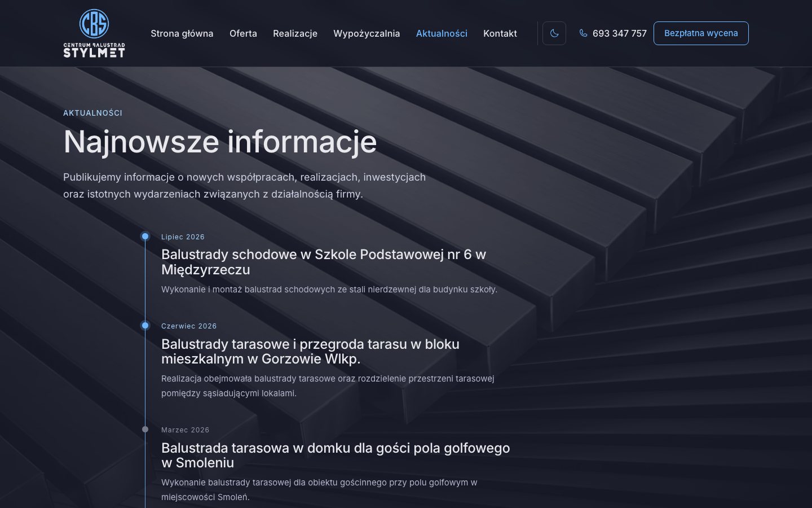Click intro paragraph 'Publikujemy informacje o nowych'

244,186
